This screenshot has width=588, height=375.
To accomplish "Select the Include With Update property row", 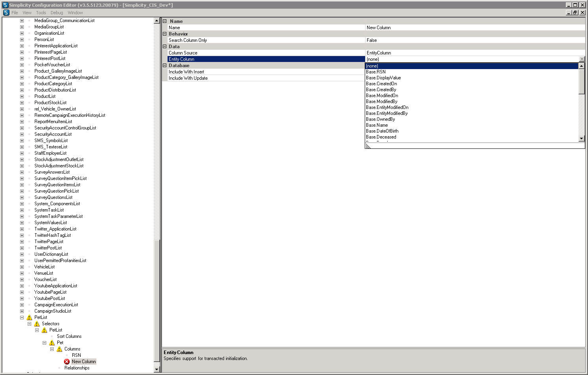I will coord(266,78).
